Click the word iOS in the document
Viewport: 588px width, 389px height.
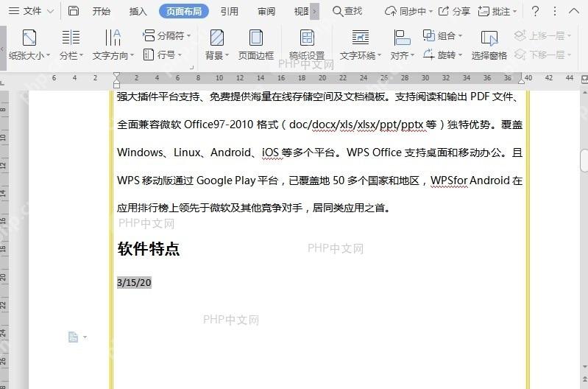[x=270, y=153]
